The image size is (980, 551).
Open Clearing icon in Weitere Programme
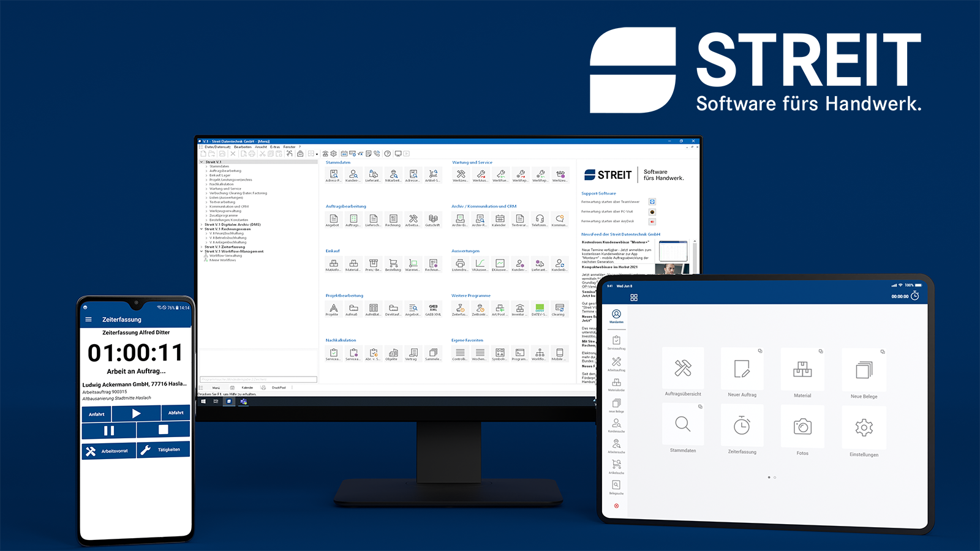click(559, 308)
